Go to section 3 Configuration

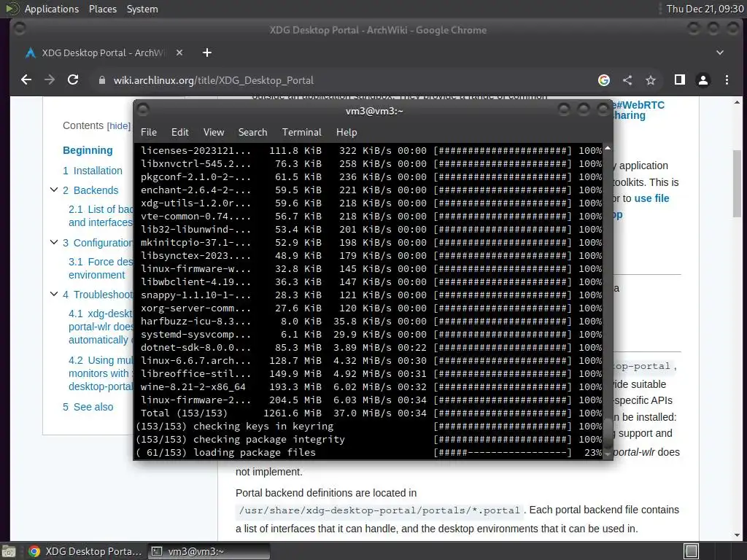pos(98,243)
